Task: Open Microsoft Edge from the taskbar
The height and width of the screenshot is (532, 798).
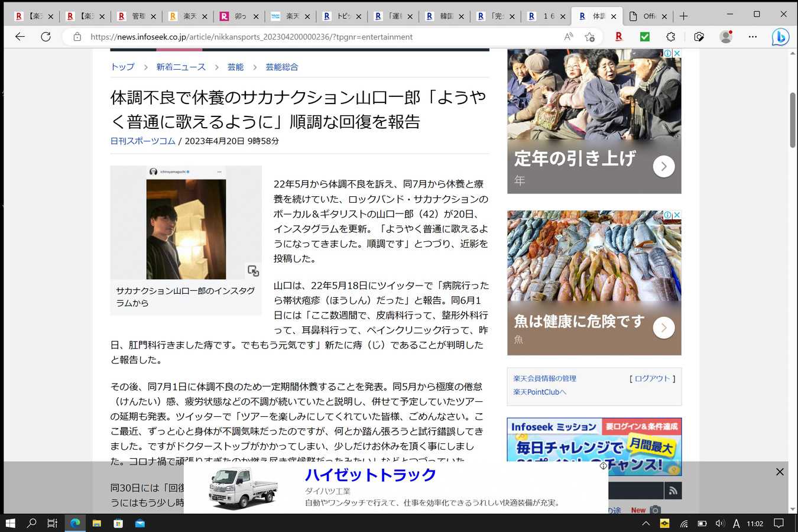Action: click(x=75, y=523)
